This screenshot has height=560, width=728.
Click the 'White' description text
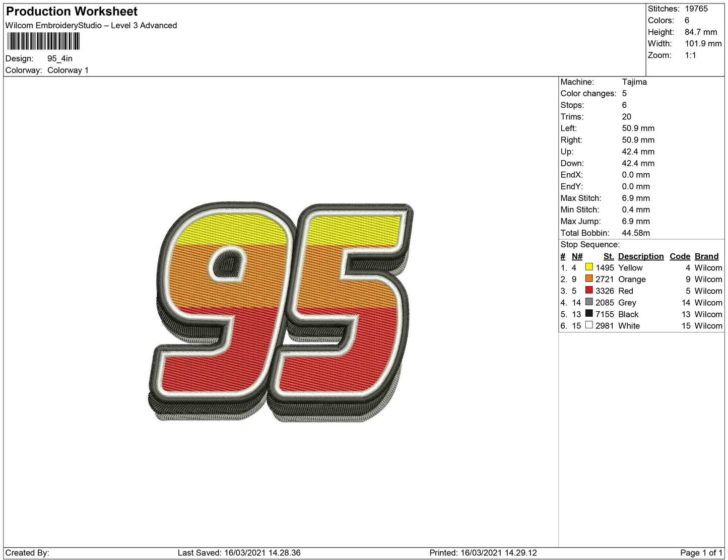click(629, 325)
